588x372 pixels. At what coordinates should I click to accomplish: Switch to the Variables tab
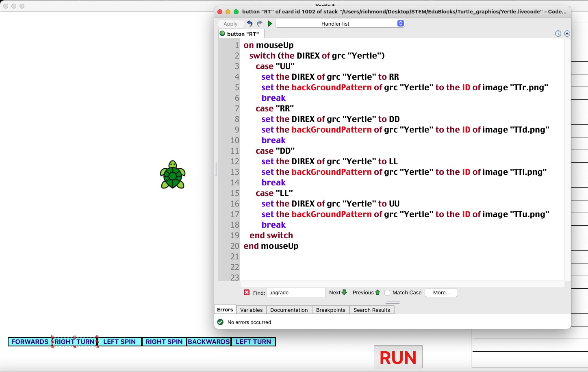251,310
